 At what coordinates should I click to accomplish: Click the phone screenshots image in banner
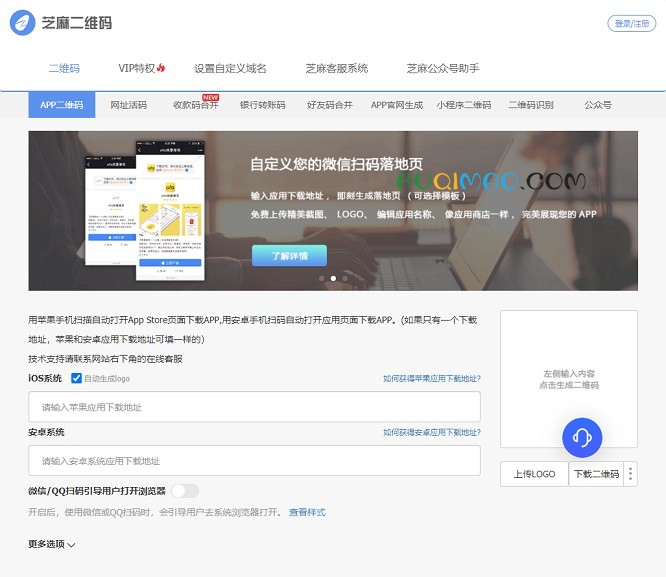click(145, 211)
